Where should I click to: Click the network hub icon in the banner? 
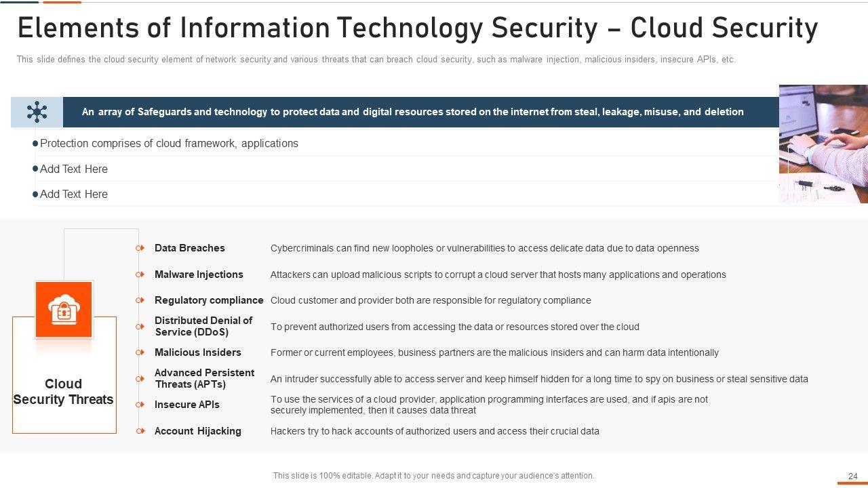pos(37,112)
